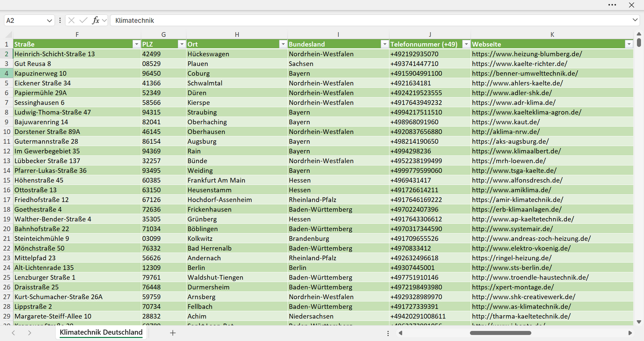
Task: Add a new sheet with the plus button
Action: (173, 333)
